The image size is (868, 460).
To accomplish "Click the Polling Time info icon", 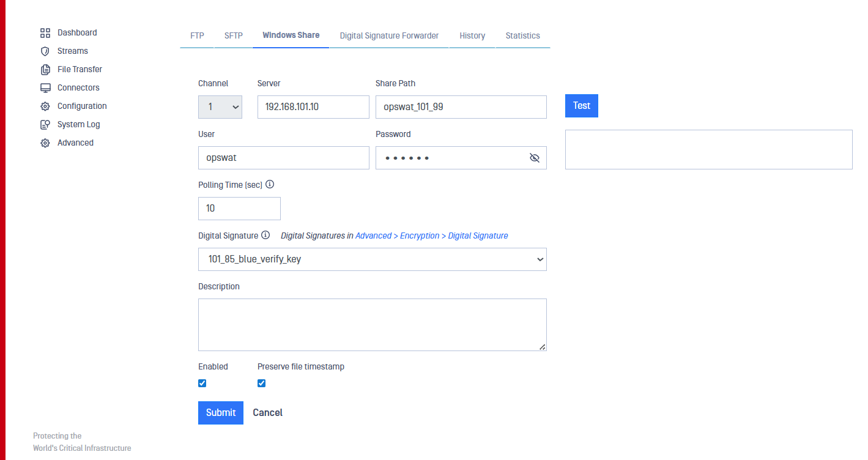I will click(270, 184).
